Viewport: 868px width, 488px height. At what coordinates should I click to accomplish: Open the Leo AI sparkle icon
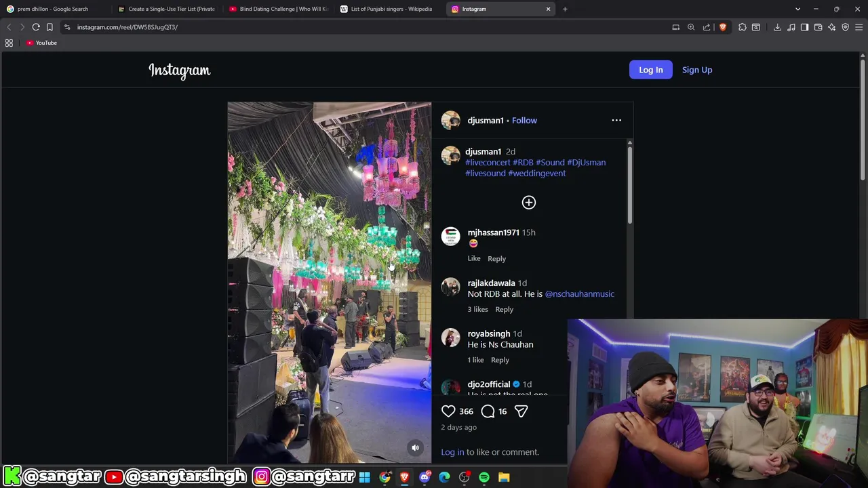[x=831, y=27]
